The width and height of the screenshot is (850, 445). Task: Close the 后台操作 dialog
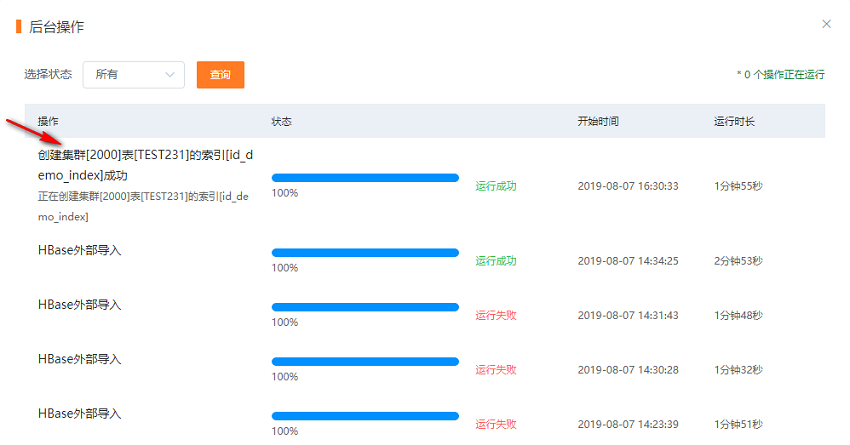click(x=826, y=24)
